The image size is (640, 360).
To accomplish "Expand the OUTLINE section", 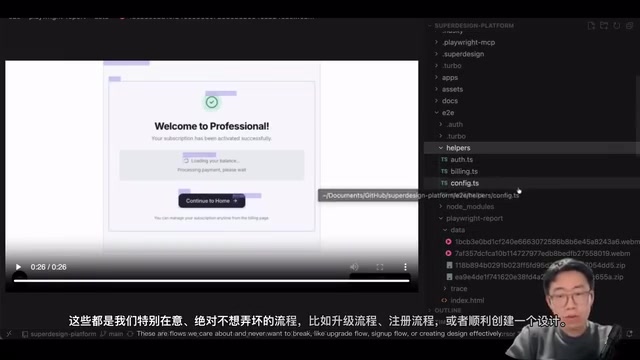I will pyautogui.click(x=448, y=310).
